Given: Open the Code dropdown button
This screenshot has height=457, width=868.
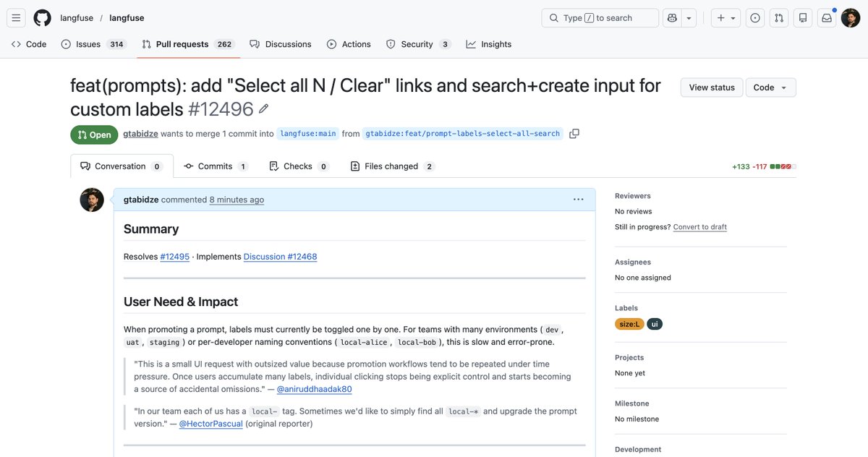Looking at the screenshot, I should click(x=771, y=87).
